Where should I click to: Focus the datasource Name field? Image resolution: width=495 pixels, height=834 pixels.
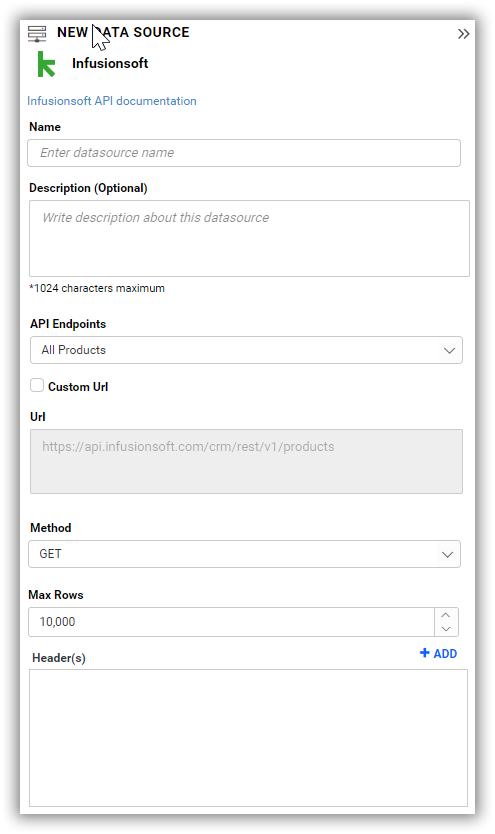point(244,153)
